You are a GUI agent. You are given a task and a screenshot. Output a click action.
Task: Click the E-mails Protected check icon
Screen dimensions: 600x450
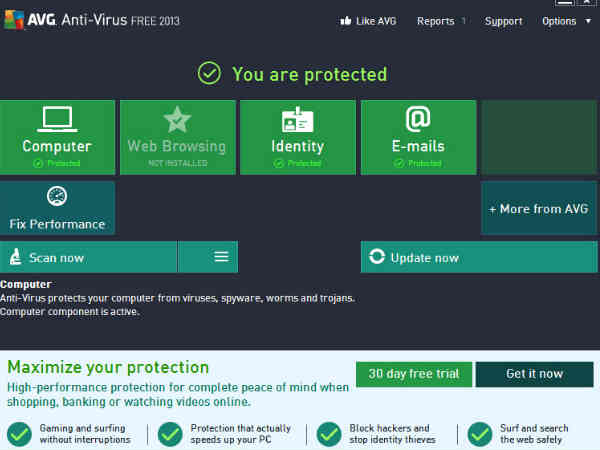point(399,163)
